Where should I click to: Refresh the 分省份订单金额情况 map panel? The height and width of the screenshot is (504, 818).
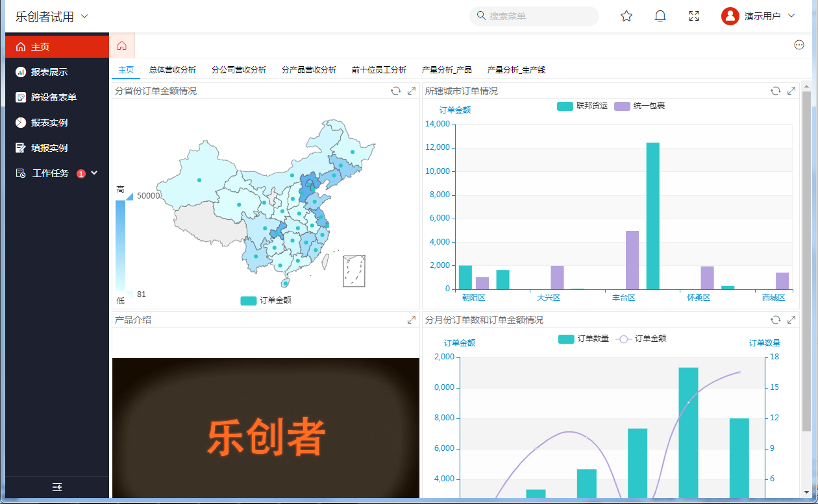tap(395, 91)
